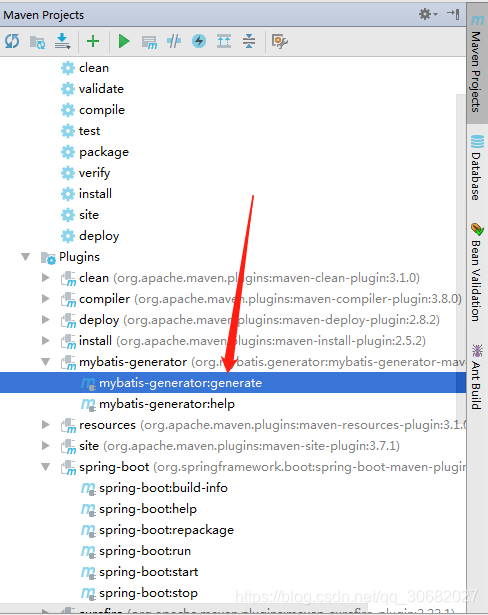Select spring-boot:help goal
Viewport: 488px width, 615px height.
tap(148, 509)
